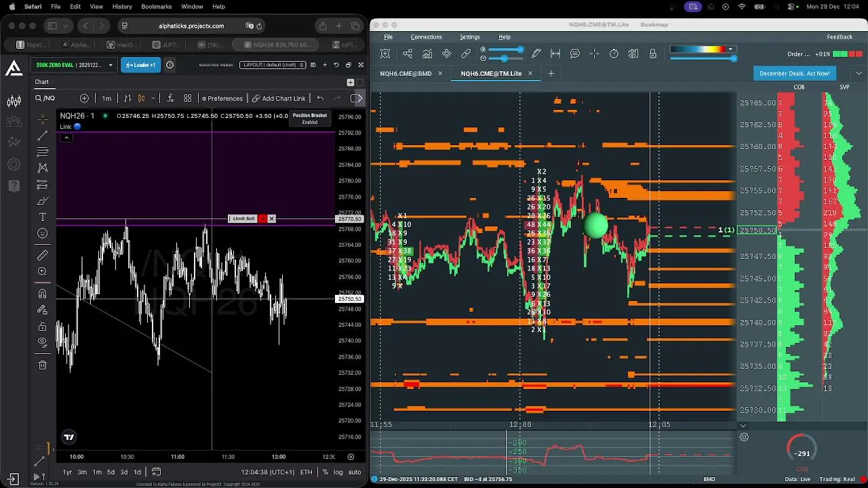Viewport: 868px width, 488px height.
Task: Undo the last chart action
Action: [320, 98]
